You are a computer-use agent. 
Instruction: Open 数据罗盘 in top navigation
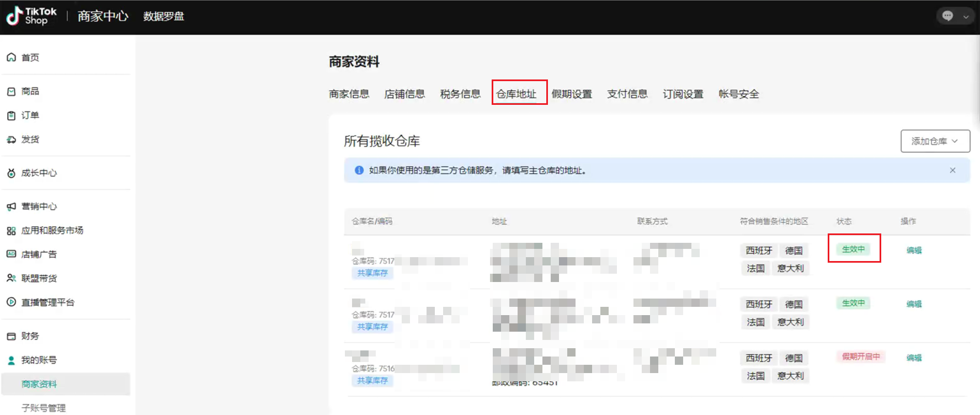click(163, 17)
